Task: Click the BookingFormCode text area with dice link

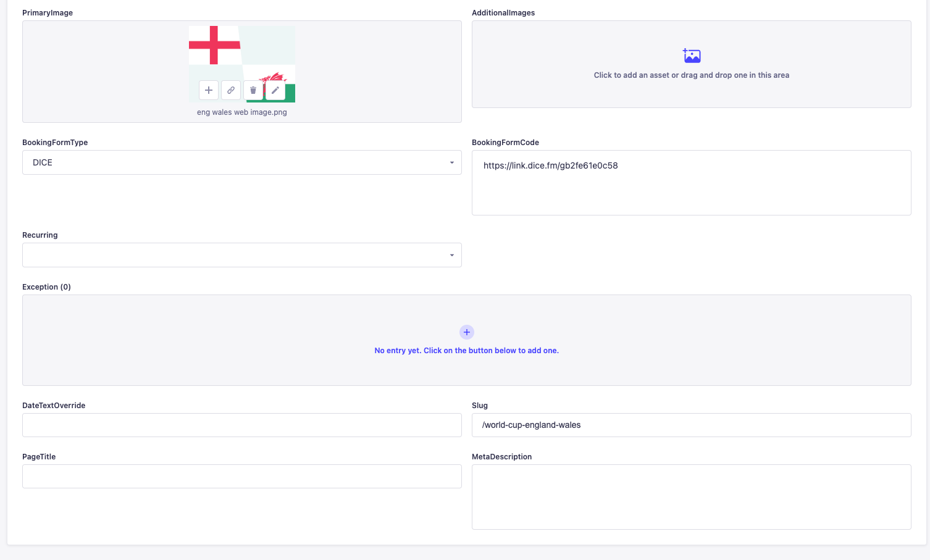Action: (x=691, y=183)
